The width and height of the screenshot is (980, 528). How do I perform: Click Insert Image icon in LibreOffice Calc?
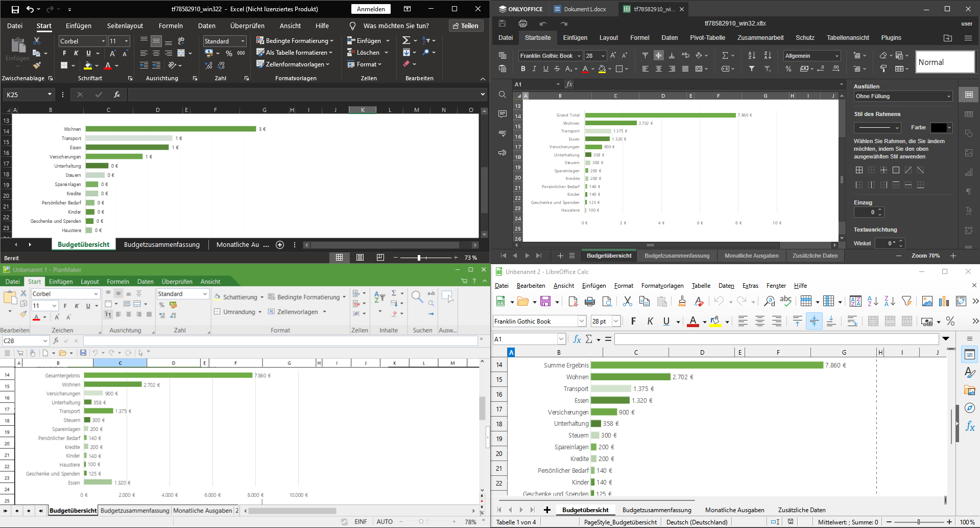click(x=927, y=302)
